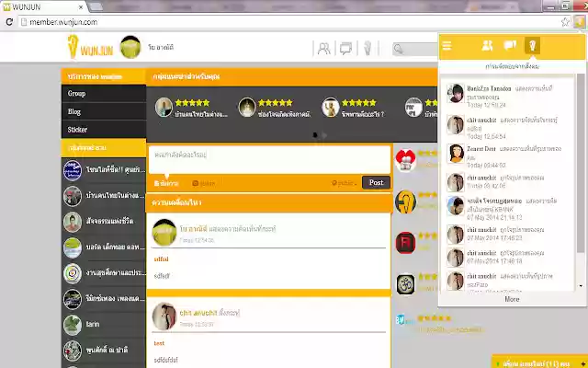Click inside the status message text box

pos(269,159)
